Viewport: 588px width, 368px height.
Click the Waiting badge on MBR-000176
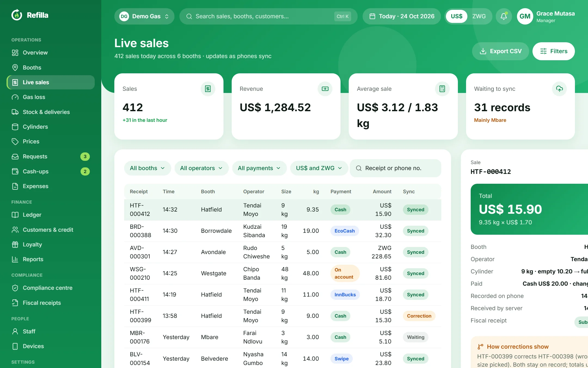[x=415, y=337]
